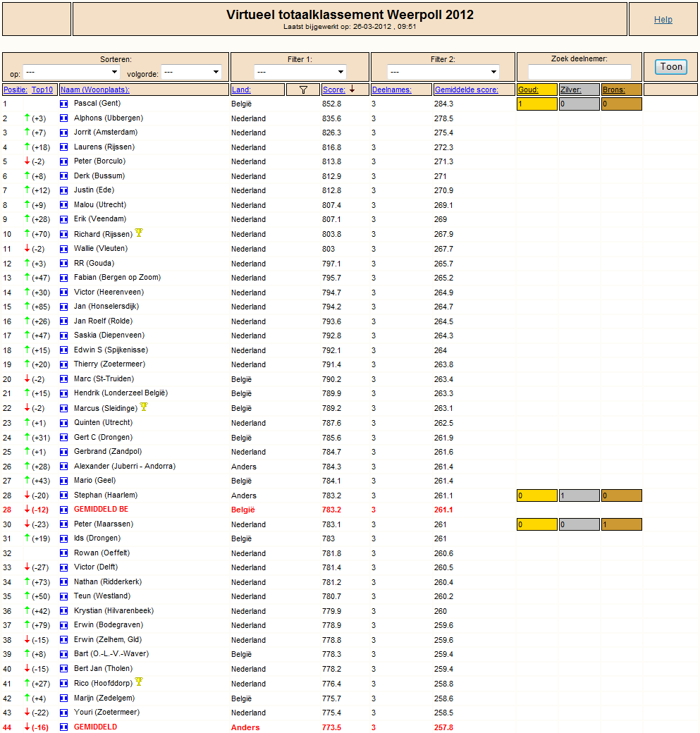Screen dimensions: 700x733
Task: Sort by Gemiddelde score column header
Action: tap(466, 90)
